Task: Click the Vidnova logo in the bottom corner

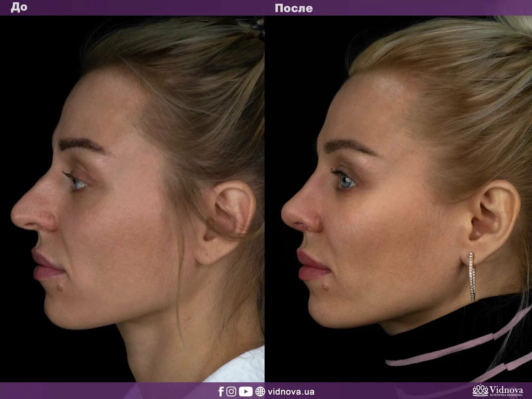Action: [x=498, y=391]
